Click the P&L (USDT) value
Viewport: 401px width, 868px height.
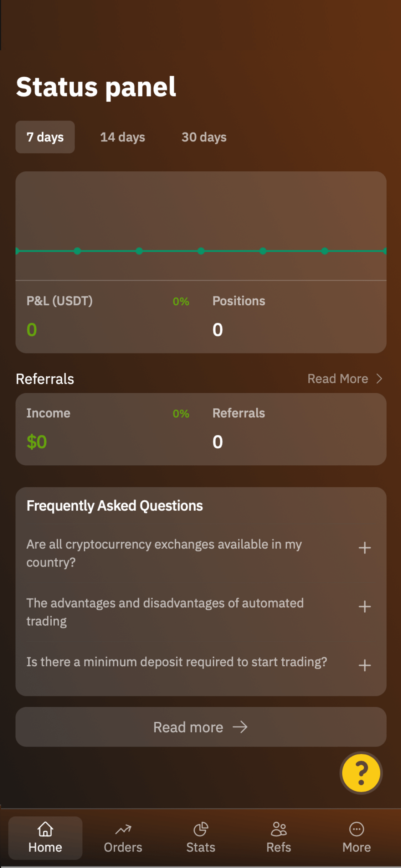point(32,330)
